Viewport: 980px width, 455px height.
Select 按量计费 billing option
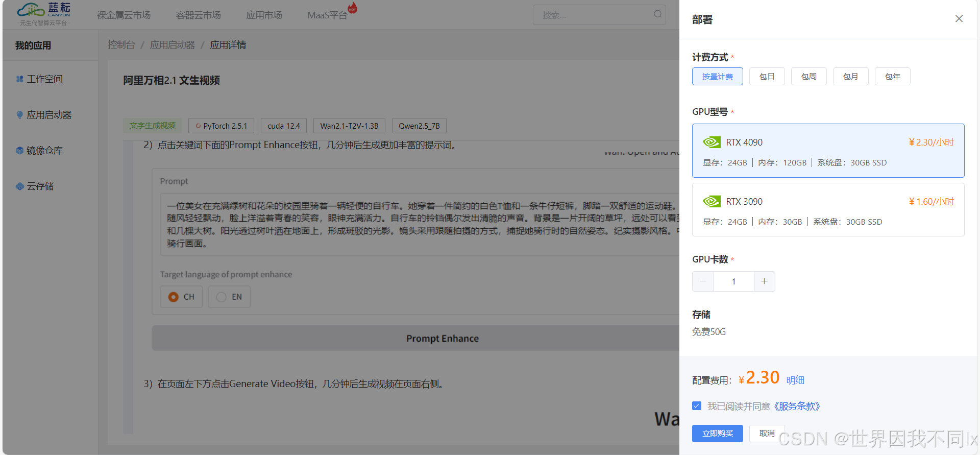[x=717, y=77]
